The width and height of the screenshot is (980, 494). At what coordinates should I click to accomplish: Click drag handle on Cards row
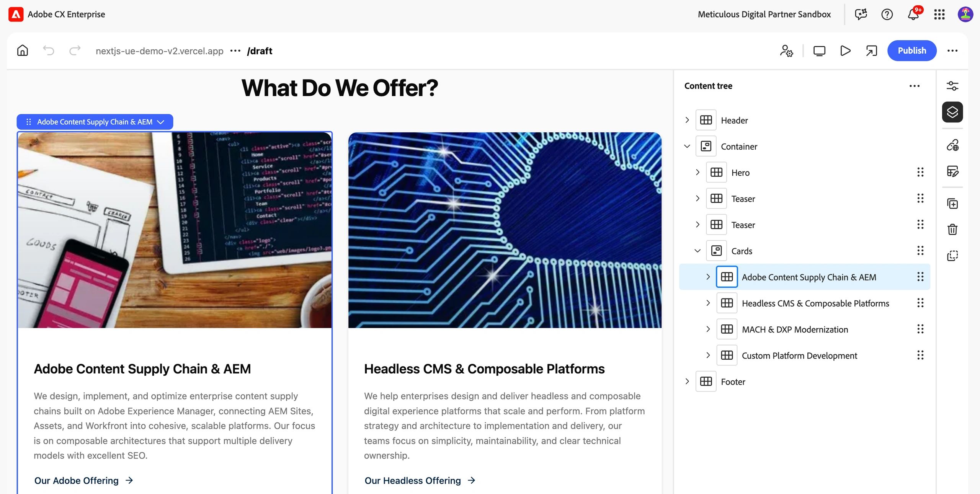tap(920, 251)
